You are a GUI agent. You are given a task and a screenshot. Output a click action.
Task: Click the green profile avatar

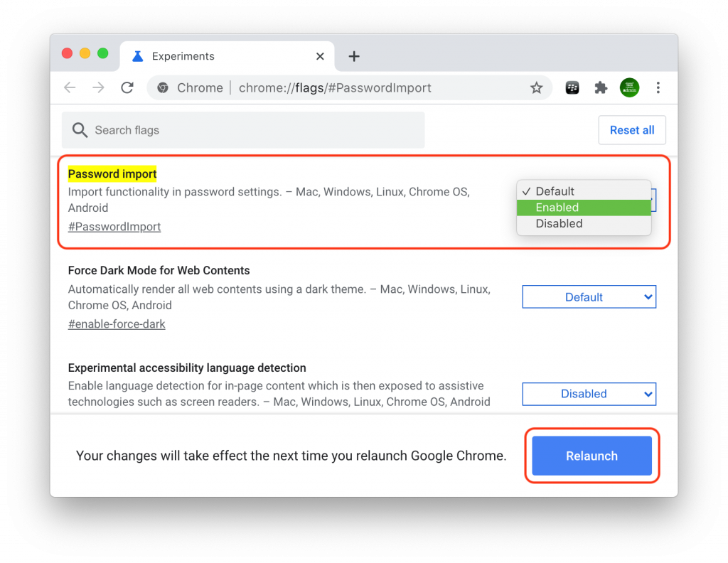click(629, 87)
